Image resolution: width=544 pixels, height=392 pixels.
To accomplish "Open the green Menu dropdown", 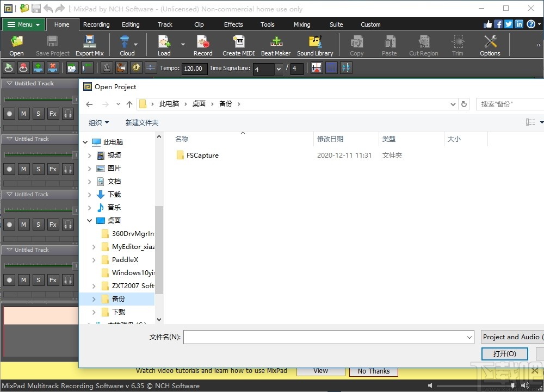I will click(x=23, y=24).
